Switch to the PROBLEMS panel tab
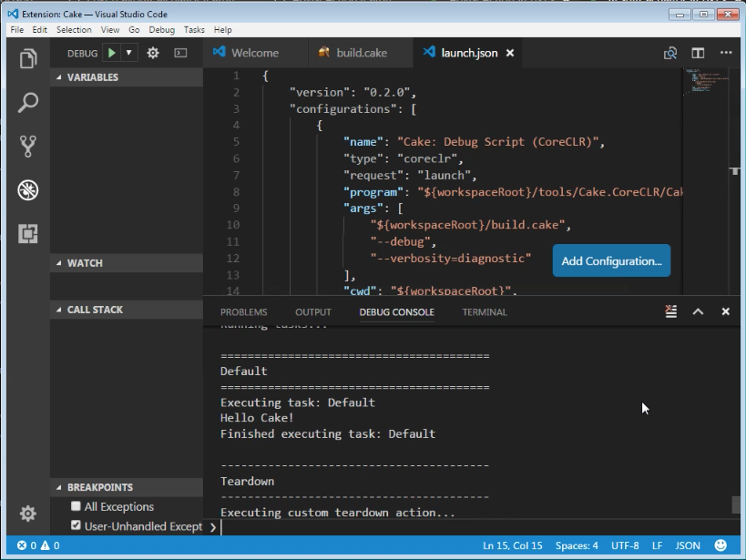This screenshot has height=560, width=746. pyautogui.click(x=243, y=312)
